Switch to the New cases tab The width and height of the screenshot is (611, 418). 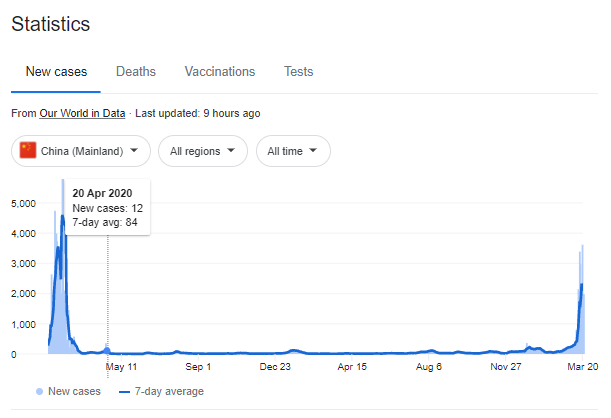56,72
